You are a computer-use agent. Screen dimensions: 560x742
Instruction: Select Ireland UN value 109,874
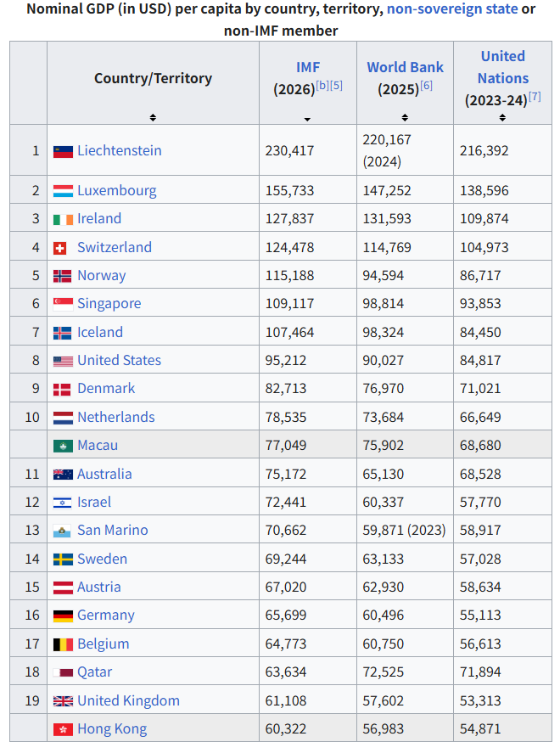[484, 218]
